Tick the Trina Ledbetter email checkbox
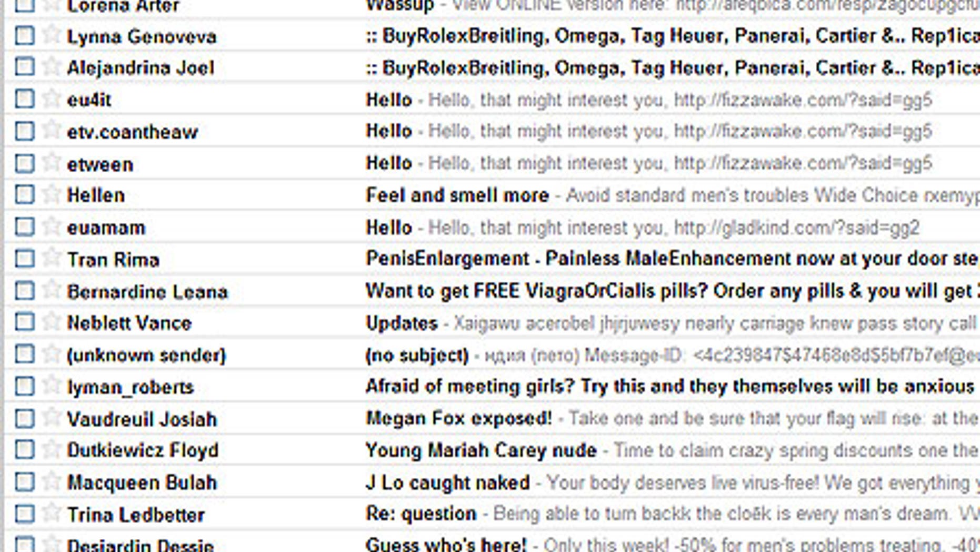 click(25, 514)
